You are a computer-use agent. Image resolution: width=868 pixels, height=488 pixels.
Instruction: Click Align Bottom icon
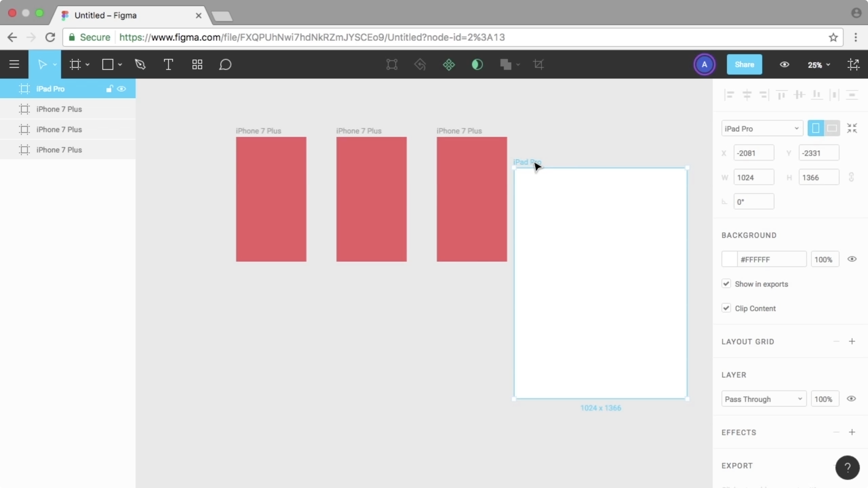tap(816, 95)
